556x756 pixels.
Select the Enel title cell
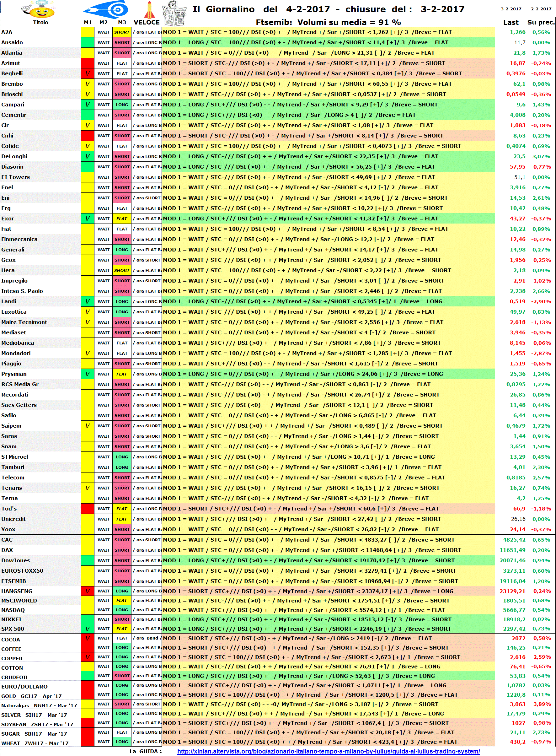point(40,187)
